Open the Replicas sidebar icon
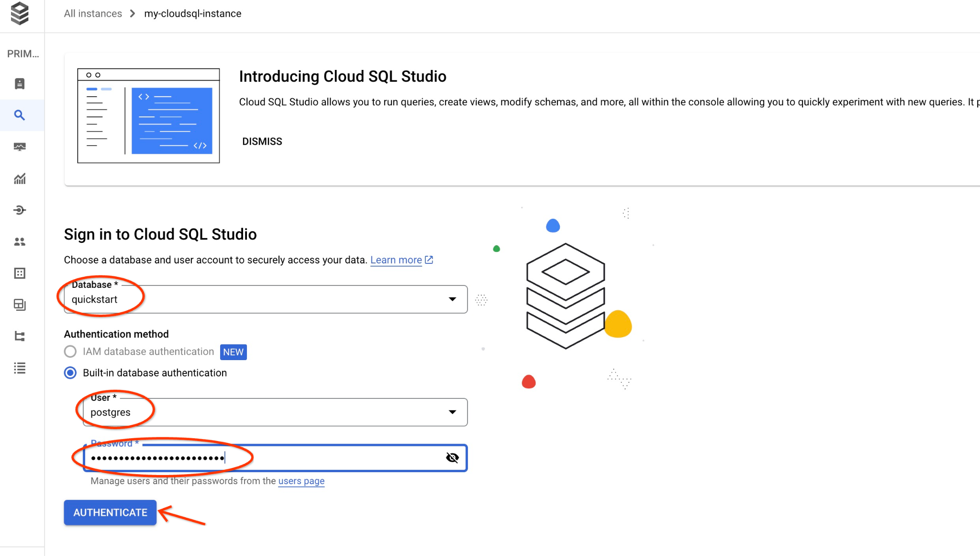Image resolution: width=980 pixels, height=556 pixels. pyautogui.click(x=20, y=336)
